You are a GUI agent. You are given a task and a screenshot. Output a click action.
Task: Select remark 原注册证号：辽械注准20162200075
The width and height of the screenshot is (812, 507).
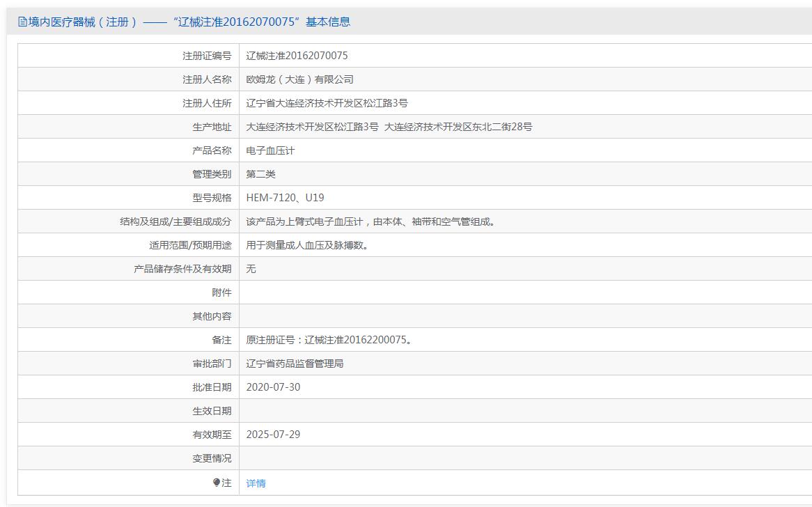[329, 340]
